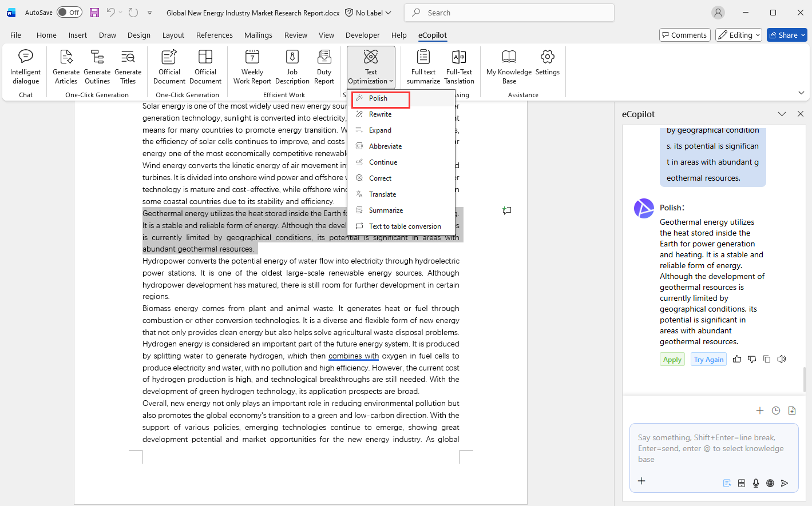Select Rewrite from the optimization menu

click(380, 114)
